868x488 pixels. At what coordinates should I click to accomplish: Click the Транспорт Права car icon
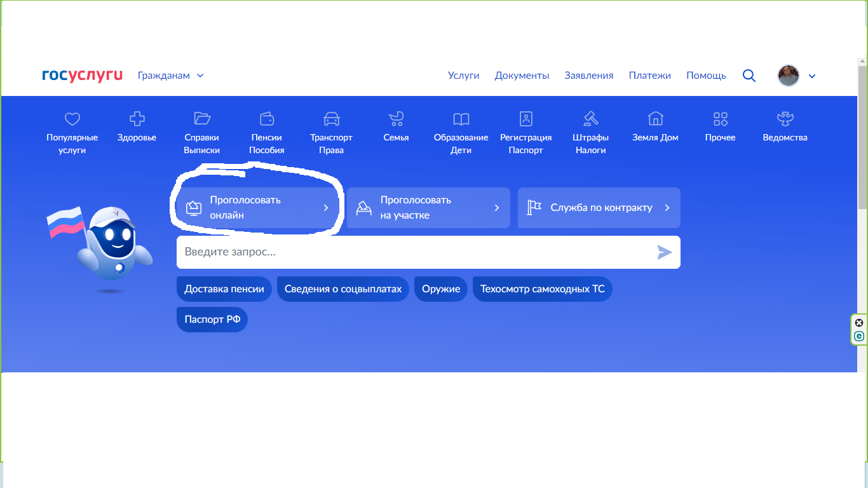pyautogui.click(x=331, y=119)
